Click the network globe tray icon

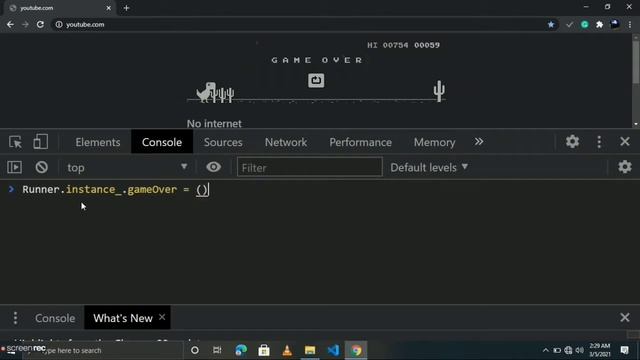click(568, 350)
